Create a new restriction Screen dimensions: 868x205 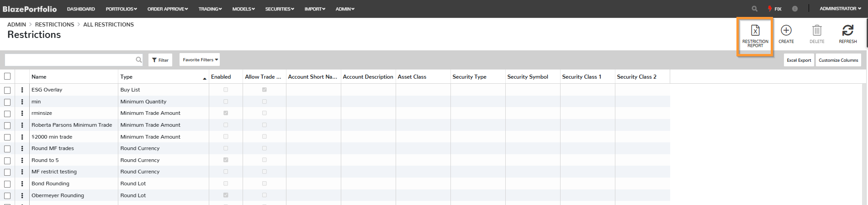786,34
